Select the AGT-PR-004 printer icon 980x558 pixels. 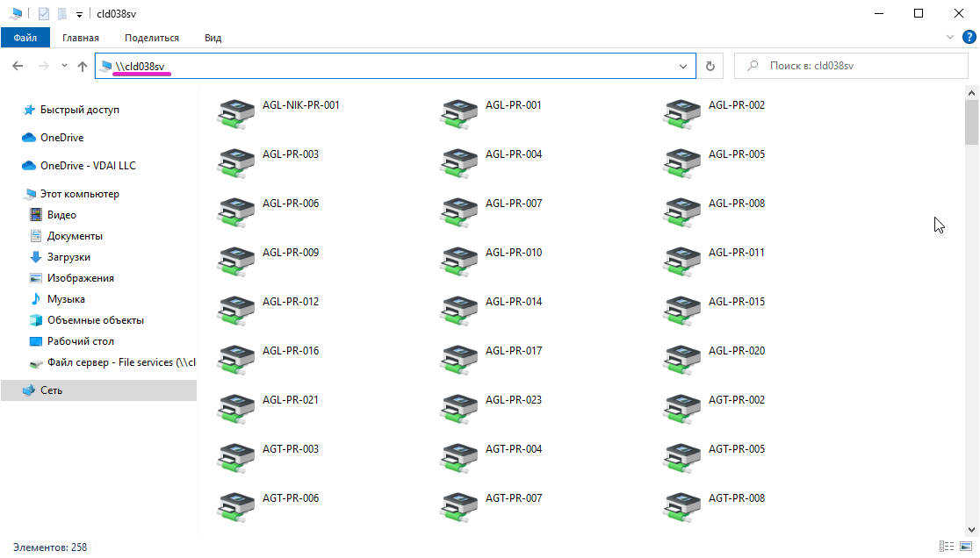coord(457,456)
